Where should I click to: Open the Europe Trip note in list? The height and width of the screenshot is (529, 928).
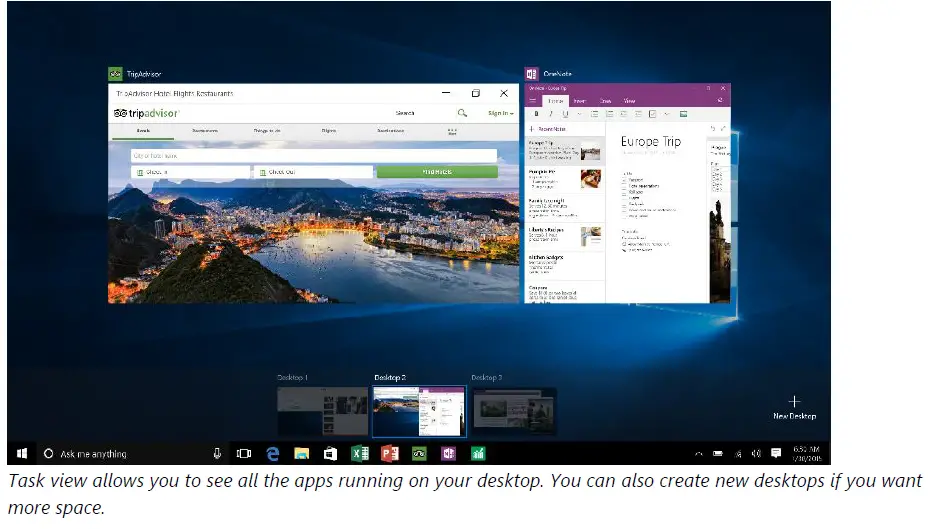coord(565,151)
